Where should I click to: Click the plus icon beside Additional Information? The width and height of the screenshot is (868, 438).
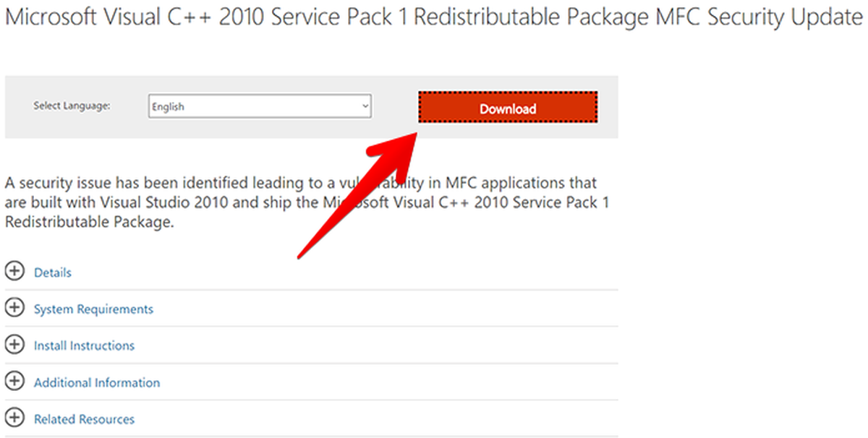coord(14,382)
